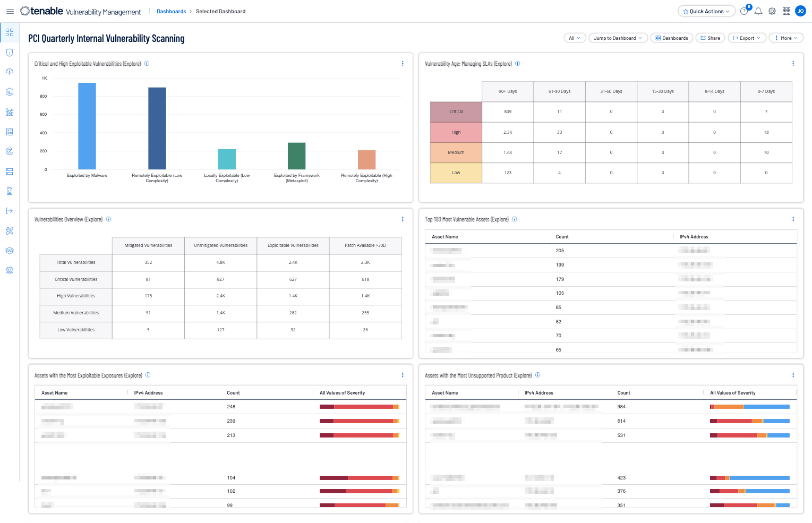The width and height of the screenshot is (812, 523).
Task: Open the workspace apps grid icon
Action: [x=787, y=11]
